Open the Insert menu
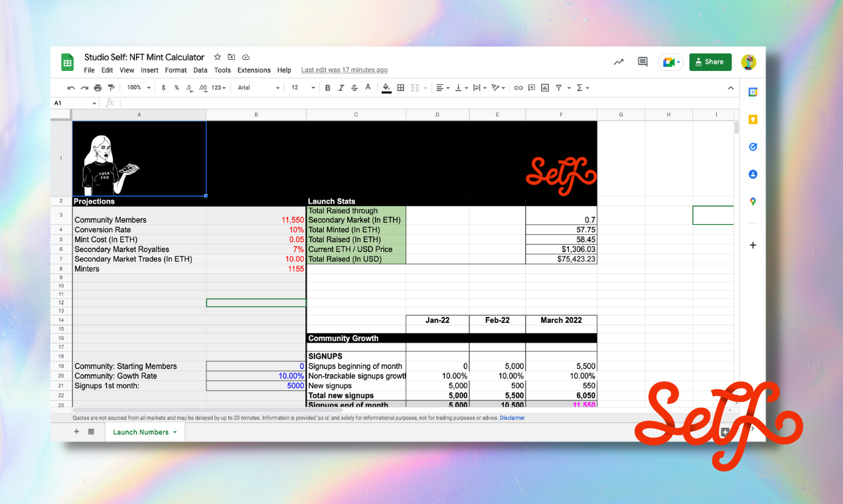This screenshot has height=504, width=843. (x=149, y=70)
